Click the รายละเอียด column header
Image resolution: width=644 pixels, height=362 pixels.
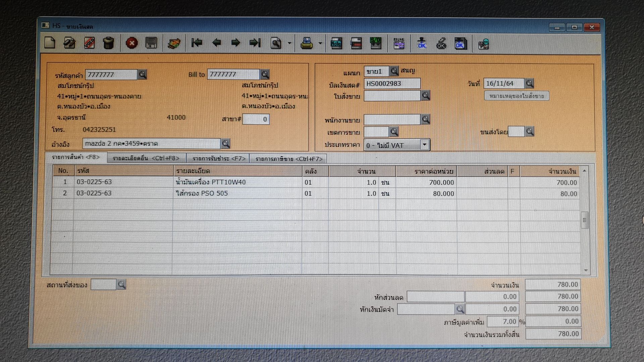pyautogui.click(x=237, y=171)
